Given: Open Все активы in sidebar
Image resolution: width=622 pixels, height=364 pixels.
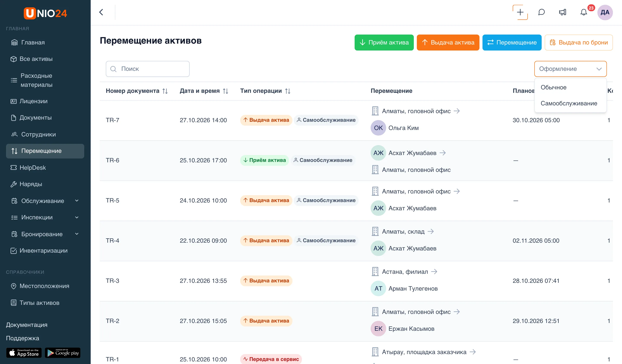Looking at the screenshot, I should (x=45, y=59).
